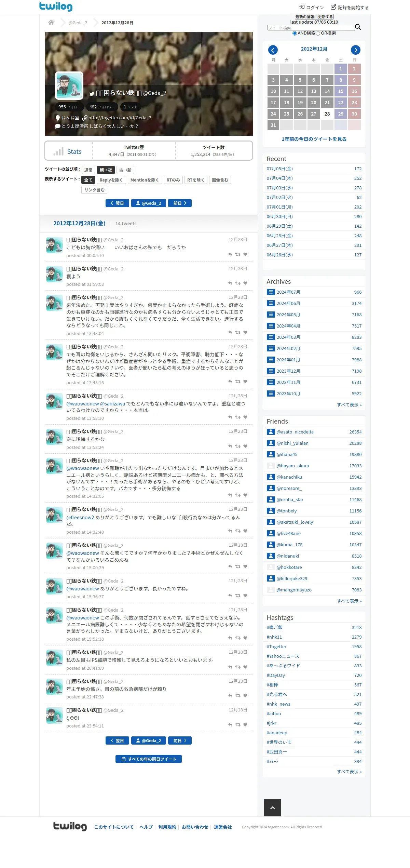The image size is (410, 868).
Task: Click the twilog logo in header
Action: pyautogui.click(x=56, y=6)
